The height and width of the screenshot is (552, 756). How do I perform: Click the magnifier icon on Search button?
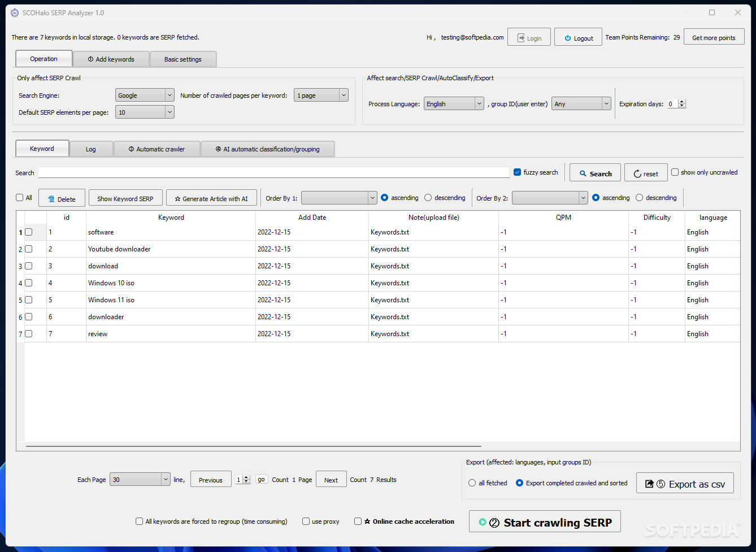[x=583, y=174]
